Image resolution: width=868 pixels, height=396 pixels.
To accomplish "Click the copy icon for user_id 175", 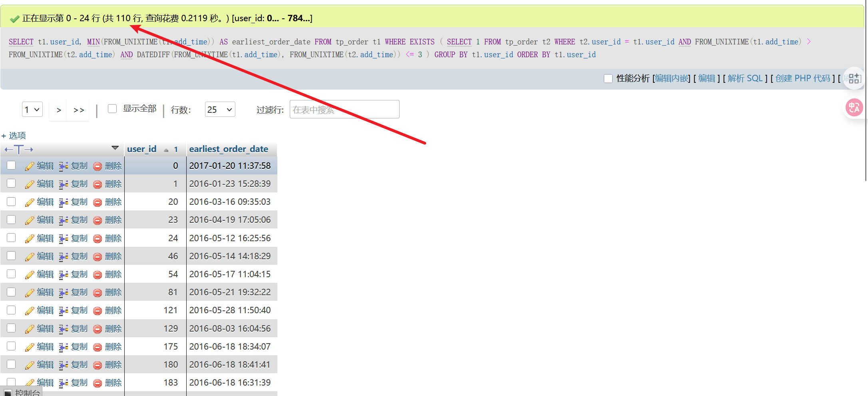I will (63, 347).
